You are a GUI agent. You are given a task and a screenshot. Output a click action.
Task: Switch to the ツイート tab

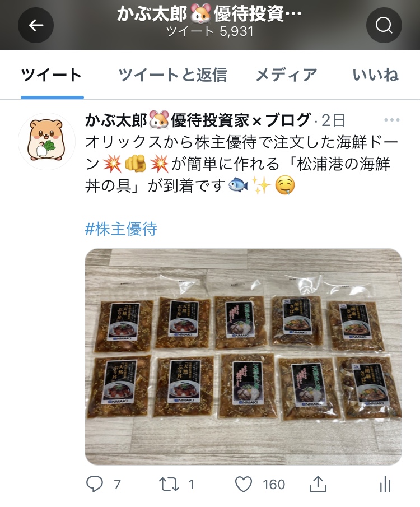(x=52, y=75)
